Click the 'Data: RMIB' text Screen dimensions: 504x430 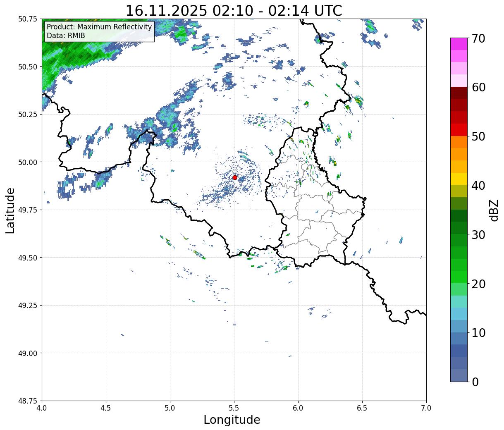(66, 36)
